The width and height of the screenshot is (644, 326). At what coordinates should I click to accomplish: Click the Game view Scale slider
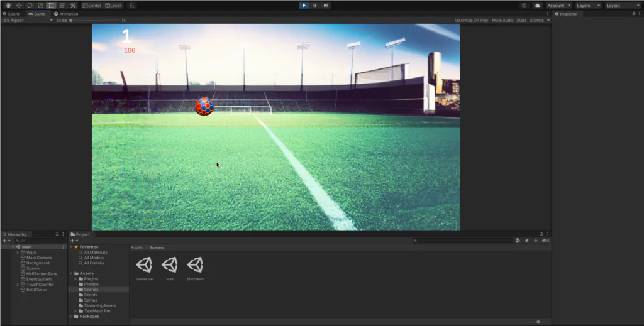click(94, 20)
